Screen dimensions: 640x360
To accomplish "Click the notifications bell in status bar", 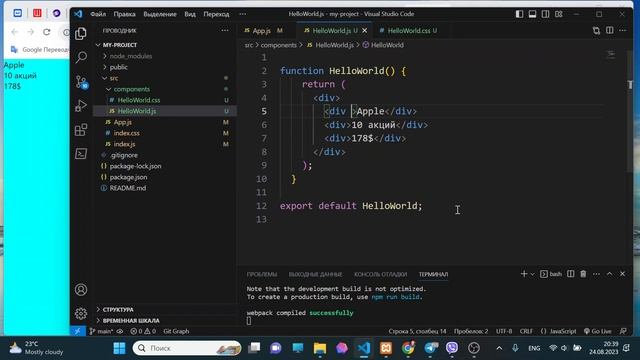I will (x=623, y=331).
